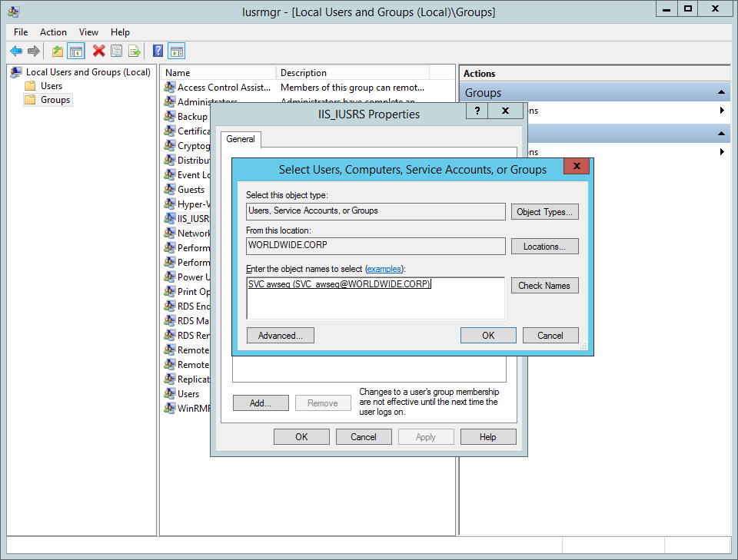Close the IIS_IUSRS Properties dialog with X

[x=506, y=111]
